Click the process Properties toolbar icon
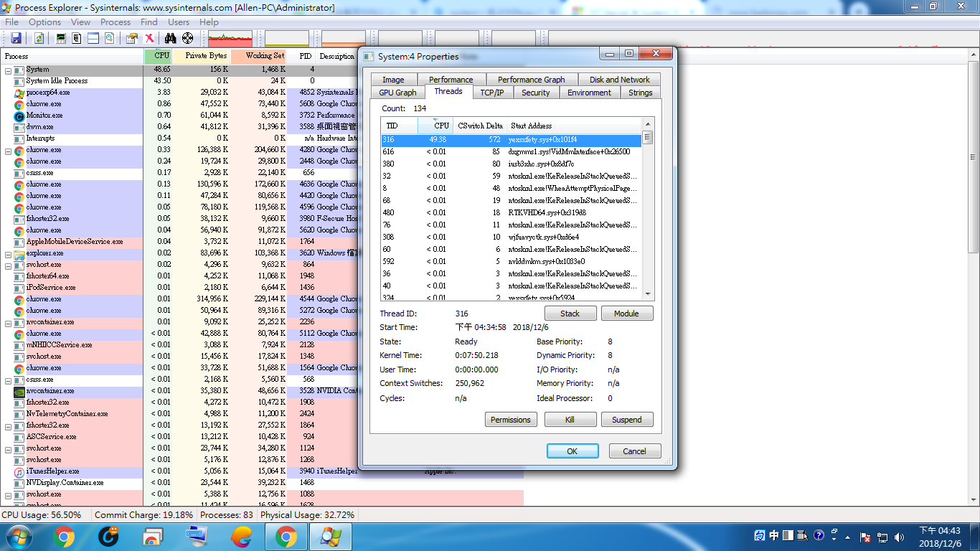This screenshot has height=551, width=980. pyautogui.click(x=132, y=38)
